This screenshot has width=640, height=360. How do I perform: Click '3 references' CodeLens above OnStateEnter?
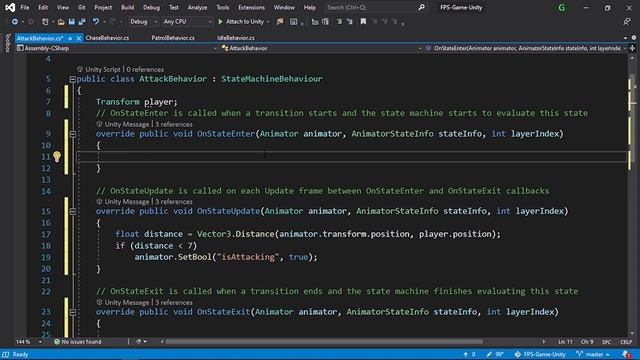(x=173, y=124)
